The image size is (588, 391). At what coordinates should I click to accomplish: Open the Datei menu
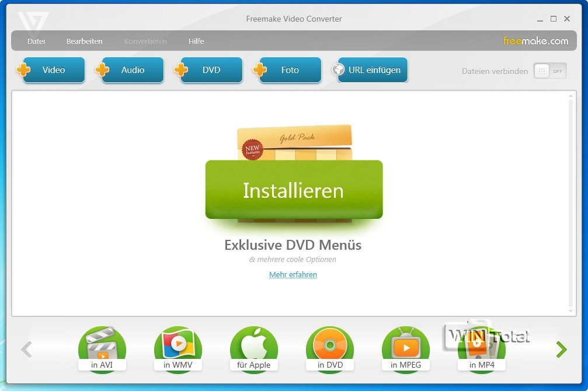tap(36, 41)
